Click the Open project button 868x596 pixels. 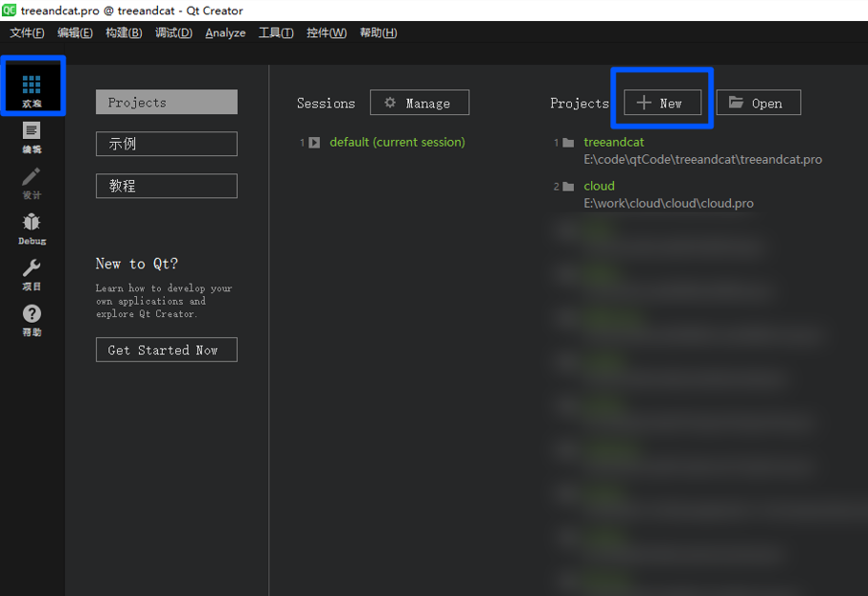[x=759, y=103]
